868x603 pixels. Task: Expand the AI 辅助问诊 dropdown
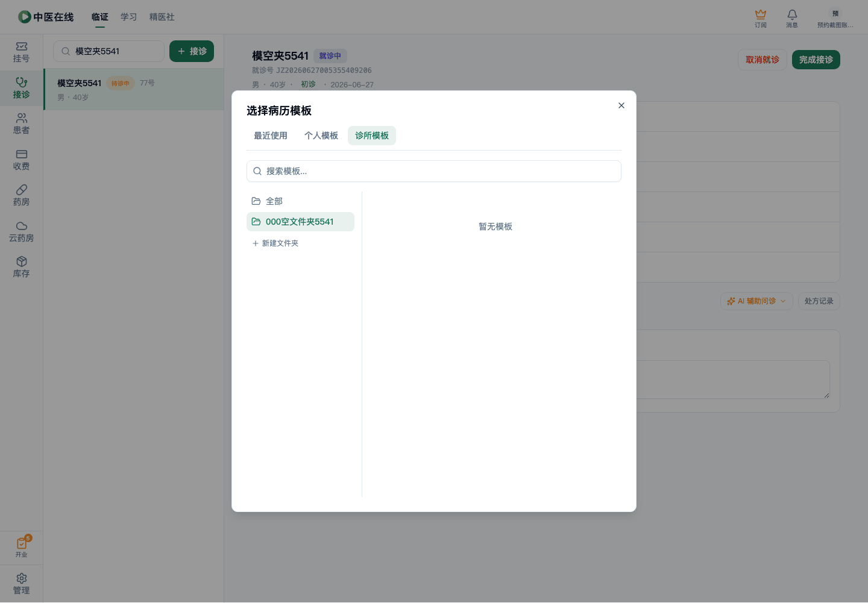(x=756, y=301)
